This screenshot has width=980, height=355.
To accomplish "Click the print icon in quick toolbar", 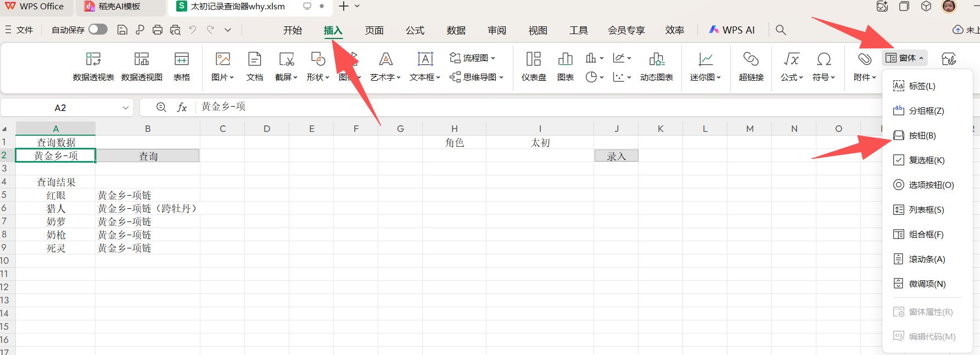I will [158, 30].
